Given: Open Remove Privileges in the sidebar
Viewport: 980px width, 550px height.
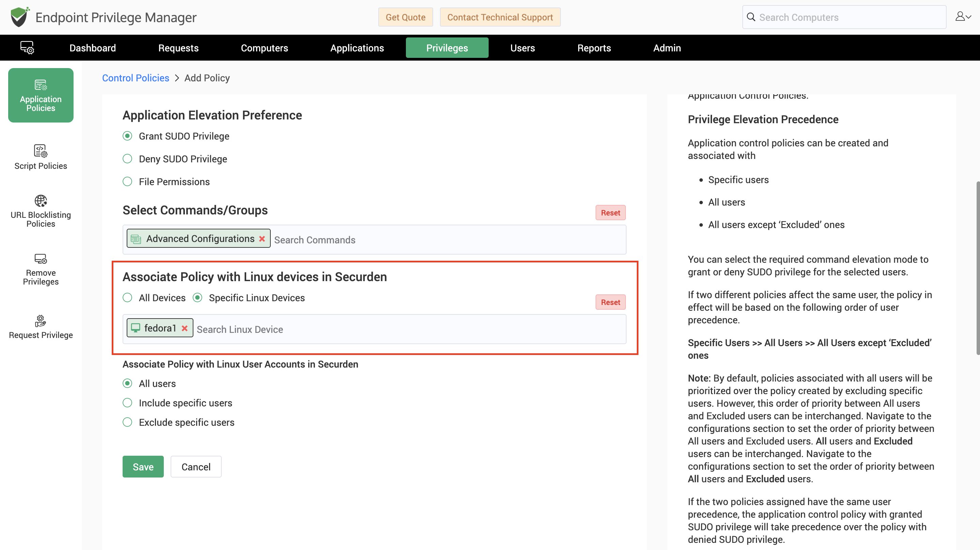Looking at the screenshot, I should click(41, 269).
